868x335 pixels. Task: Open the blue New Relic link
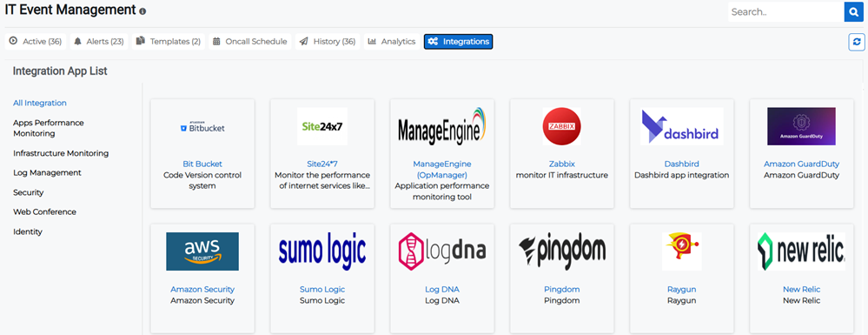[x=802, y=290]
